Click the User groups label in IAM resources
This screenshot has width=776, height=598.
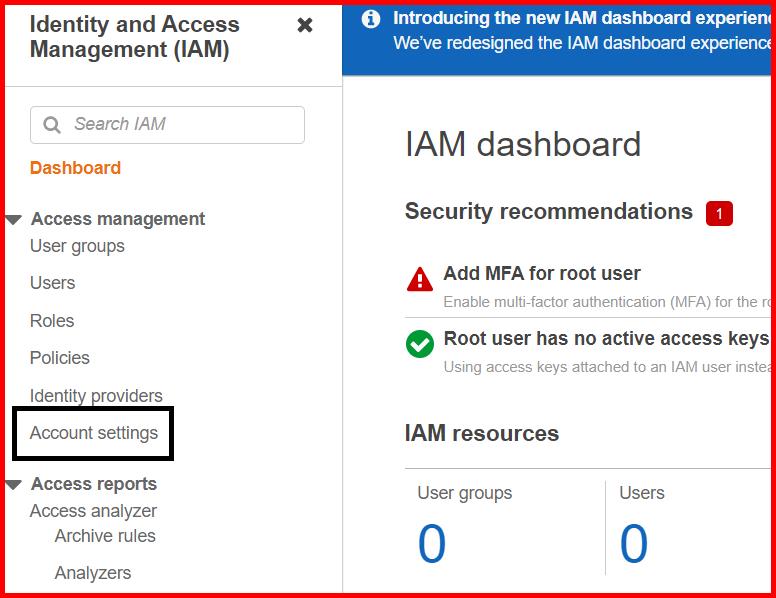(x=465, y=493)
